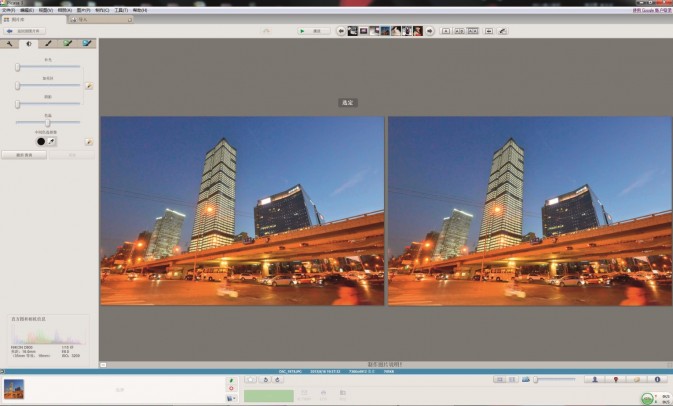Start the slideshow with the 播放 play button

tap(314, 31)
